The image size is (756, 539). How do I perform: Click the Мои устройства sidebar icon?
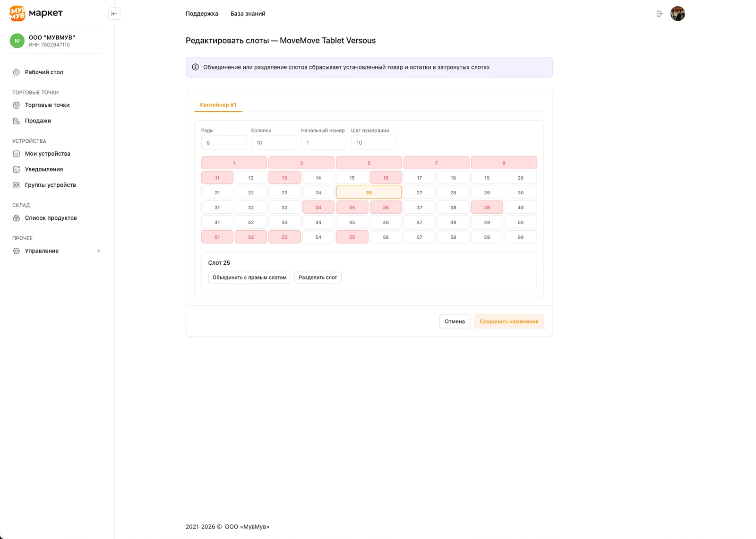point(17,154)
